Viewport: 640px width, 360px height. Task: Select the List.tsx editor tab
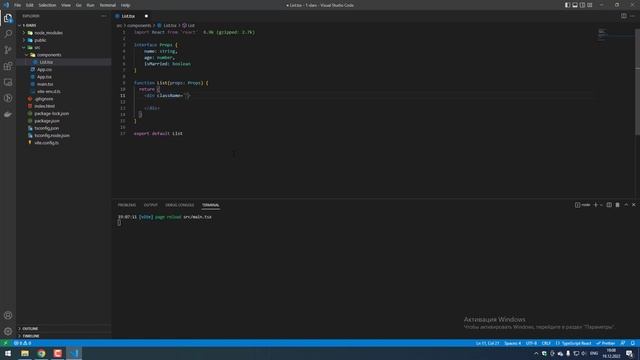click(131, 16)
